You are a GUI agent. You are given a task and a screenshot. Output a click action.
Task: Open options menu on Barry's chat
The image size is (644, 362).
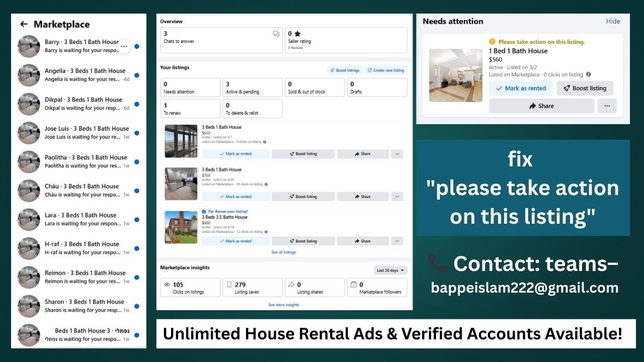click(x=124, y=46)
